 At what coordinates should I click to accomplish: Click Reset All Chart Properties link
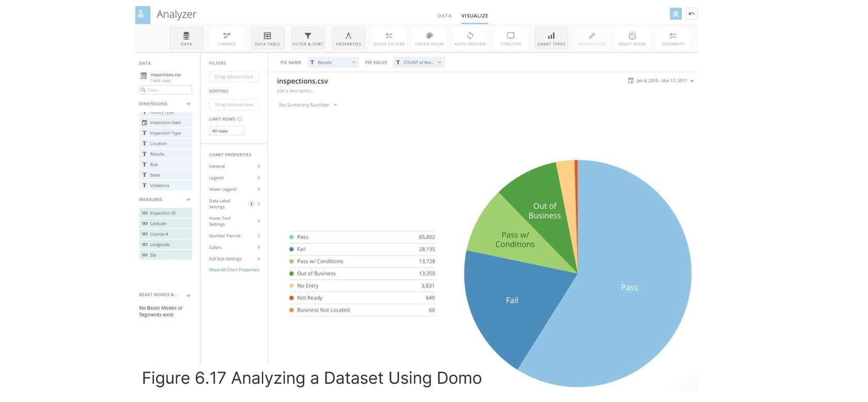pyautogui.click(x=234, y=270)
